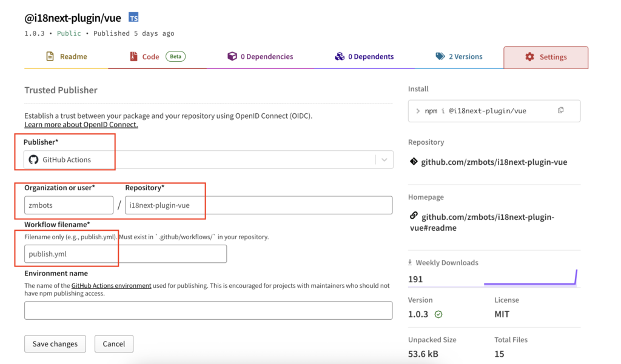This screenshot has height=364, width=621.
Task: Click the Environment name input field
Action: coord(208,310)
